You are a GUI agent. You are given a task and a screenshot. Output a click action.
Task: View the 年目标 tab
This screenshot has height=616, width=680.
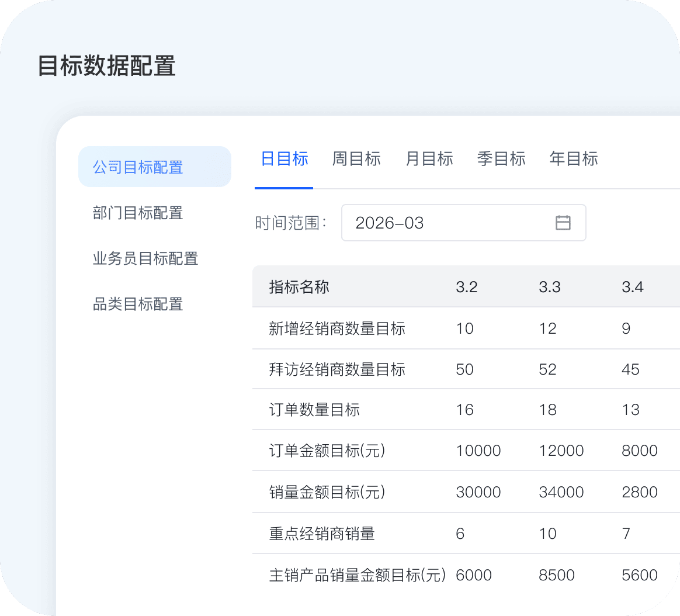(574, 159)
